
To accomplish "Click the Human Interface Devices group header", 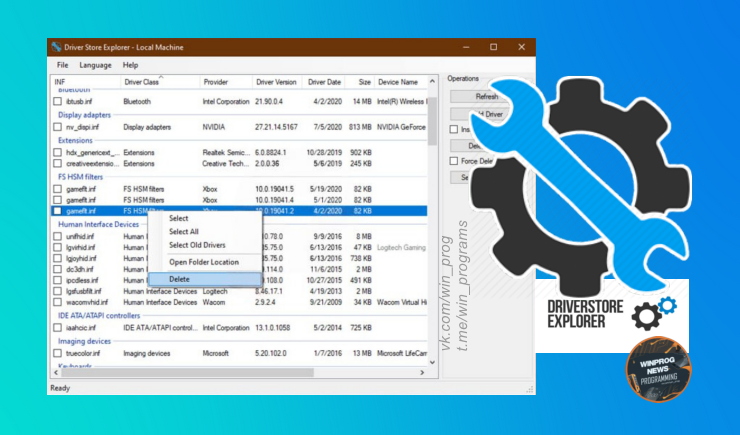I will 98,224.
